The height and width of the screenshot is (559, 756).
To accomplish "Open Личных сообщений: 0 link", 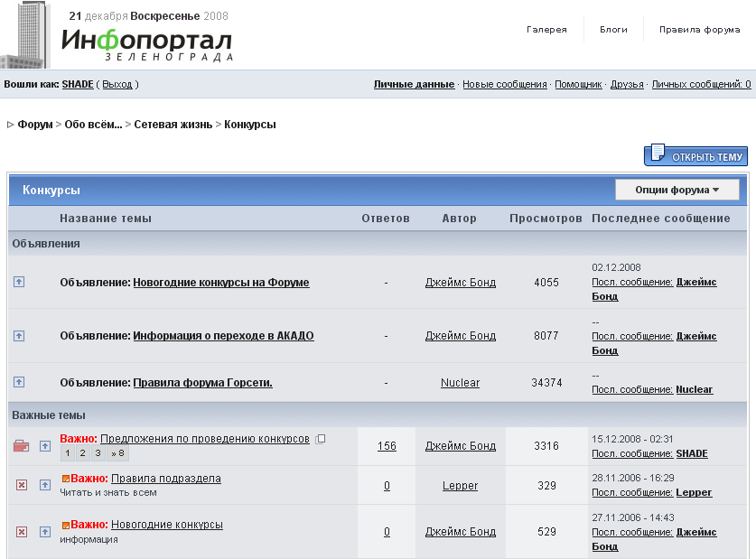I will coord(701,84).
